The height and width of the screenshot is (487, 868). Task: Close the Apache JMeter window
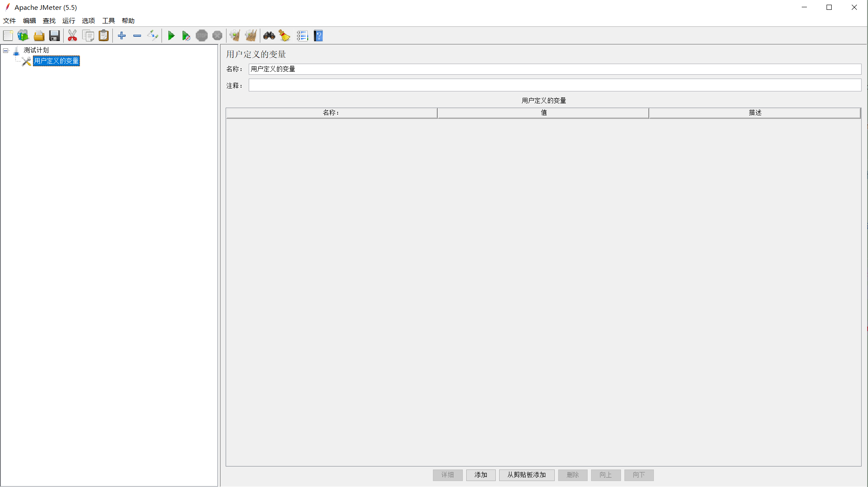[854, 7]
